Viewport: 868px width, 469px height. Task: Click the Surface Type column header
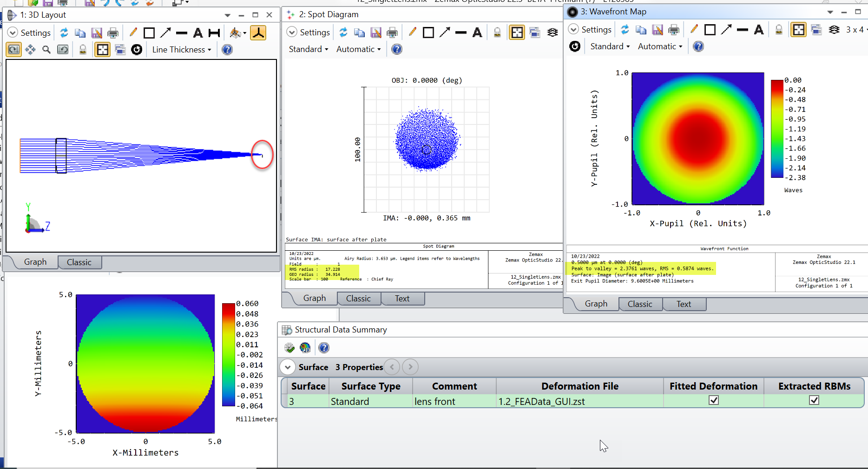(x=371, y=386)
